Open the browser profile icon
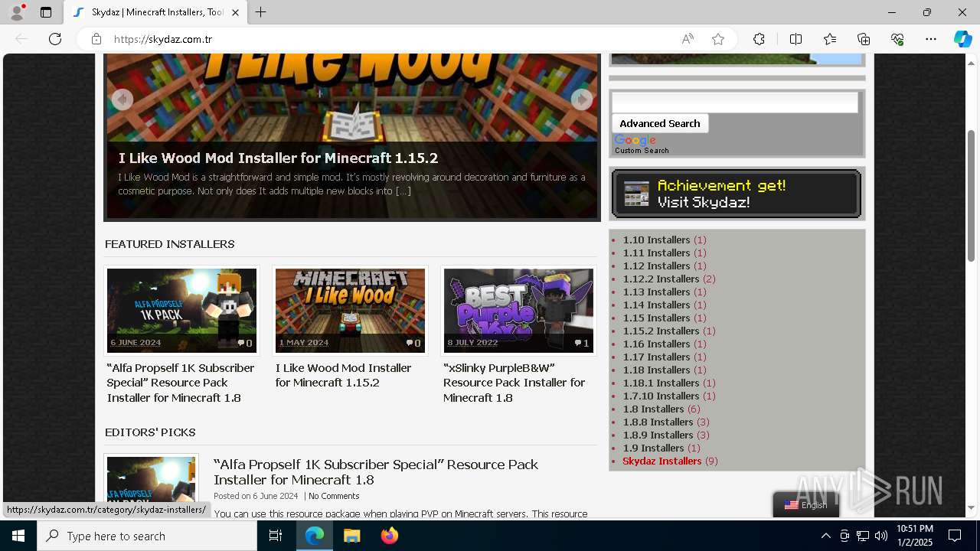This screenshot has width=980, height=551. [x=16, y=12]
